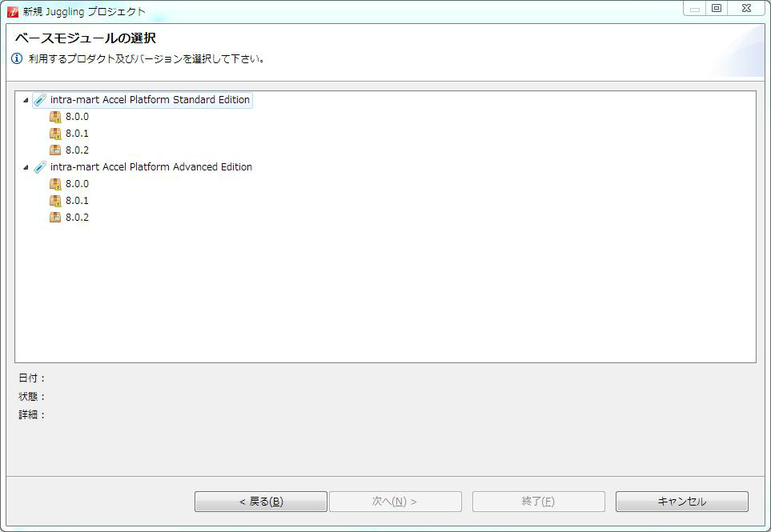Choose version 8.0.1 under Standard Edition

click(77, 134)
